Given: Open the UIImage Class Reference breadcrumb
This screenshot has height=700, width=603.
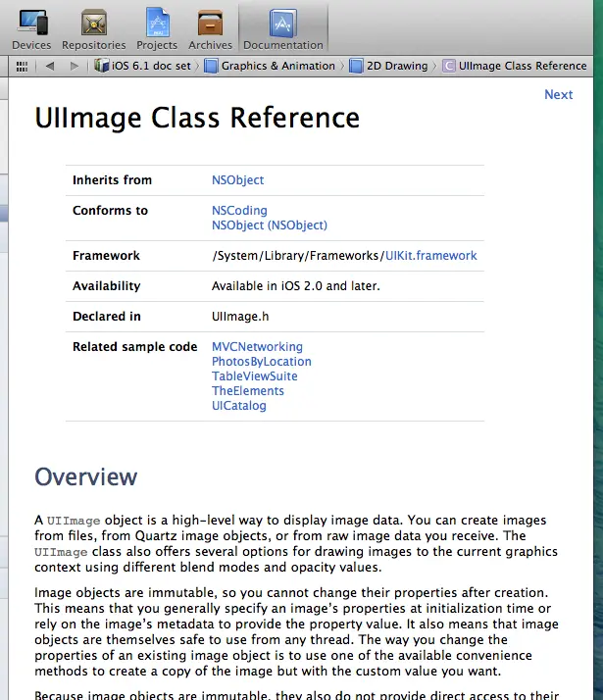Looking at the screenshot, I should click(515, 66).
